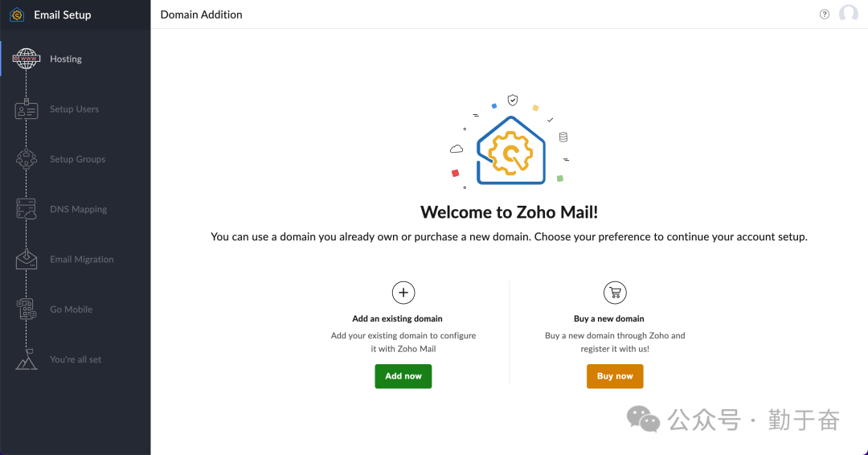Image resolution: width=868 pixels, height=455 pixels.
Task: Go to the Hosting step
Action: (x=66, y=59)
